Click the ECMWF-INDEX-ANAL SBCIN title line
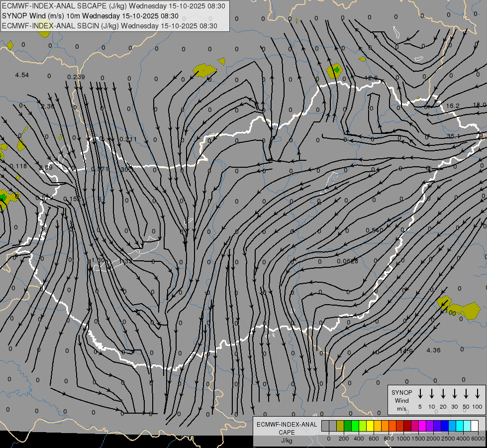487x448 pixels. (110, 25)
